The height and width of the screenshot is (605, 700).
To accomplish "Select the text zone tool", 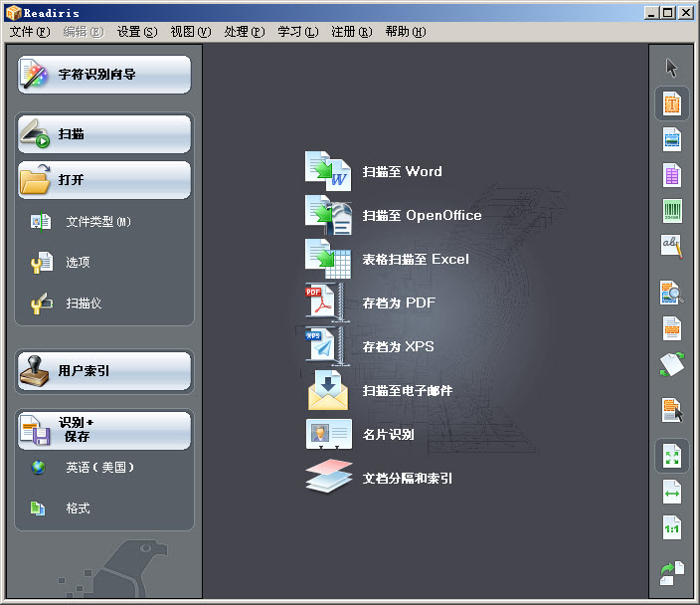I will (x=671, y=103).
